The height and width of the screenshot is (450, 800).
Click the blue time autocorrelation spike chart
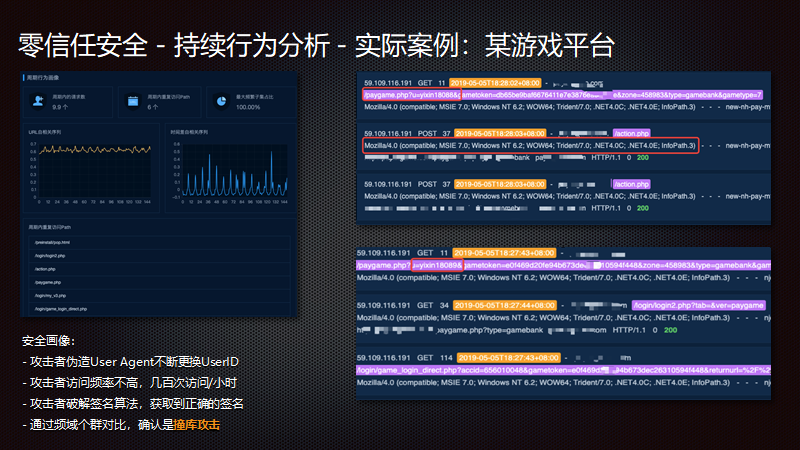[235, 174]
